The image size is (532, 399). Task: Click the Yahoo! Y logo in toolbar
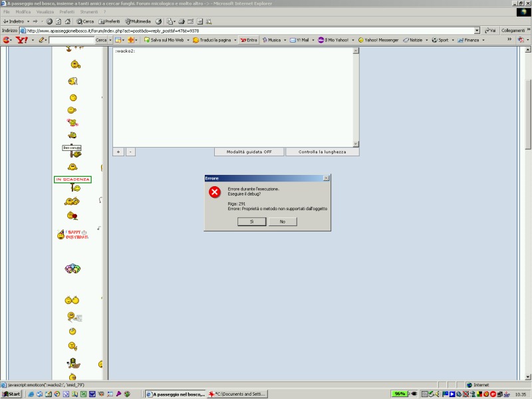[x=21, y=40]
